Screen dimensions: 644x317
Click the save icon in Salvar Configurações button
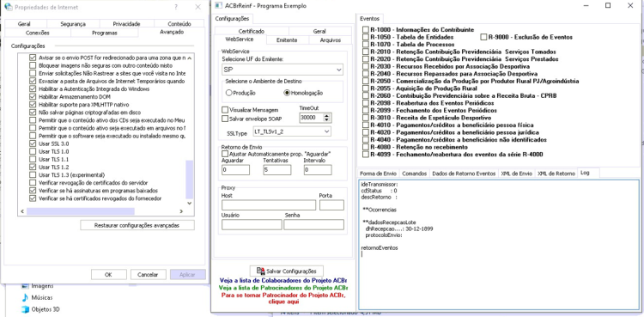click(260, 271)
